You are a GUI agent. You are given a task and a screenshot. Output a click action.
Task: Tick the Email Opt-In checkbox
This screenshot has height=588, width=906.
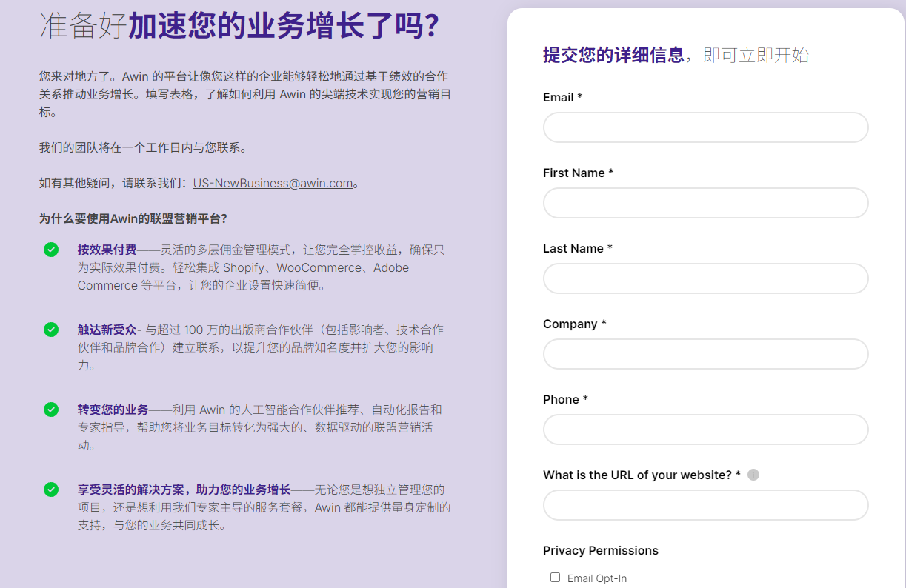[x=555, y=578]
